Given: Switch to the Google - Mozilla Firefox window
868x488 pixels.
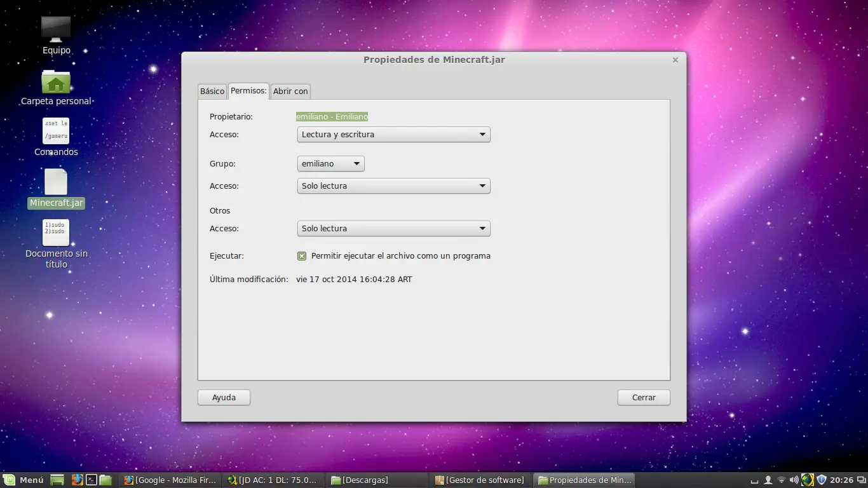Looking at the screenshot, I should tap(170, 480).
